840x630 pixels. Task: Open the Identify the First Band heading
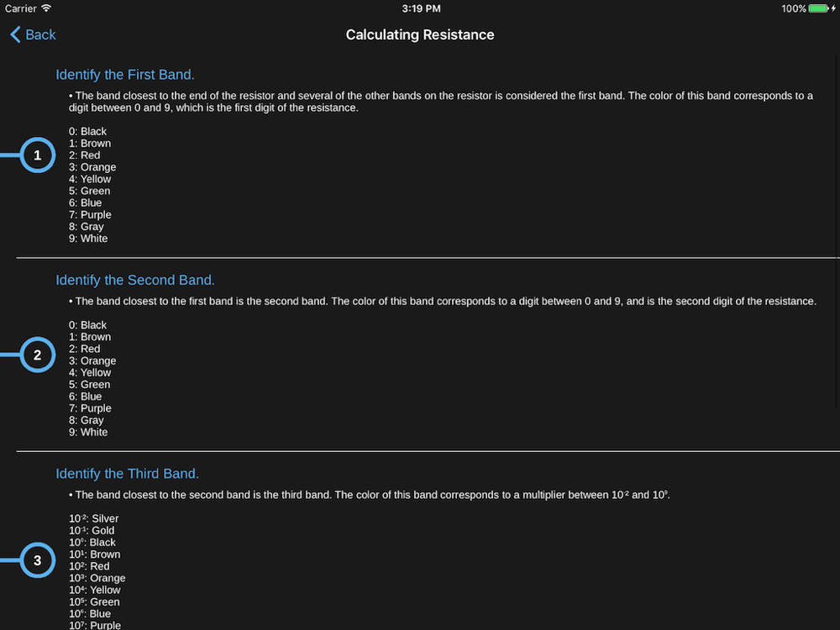[125, 75]
